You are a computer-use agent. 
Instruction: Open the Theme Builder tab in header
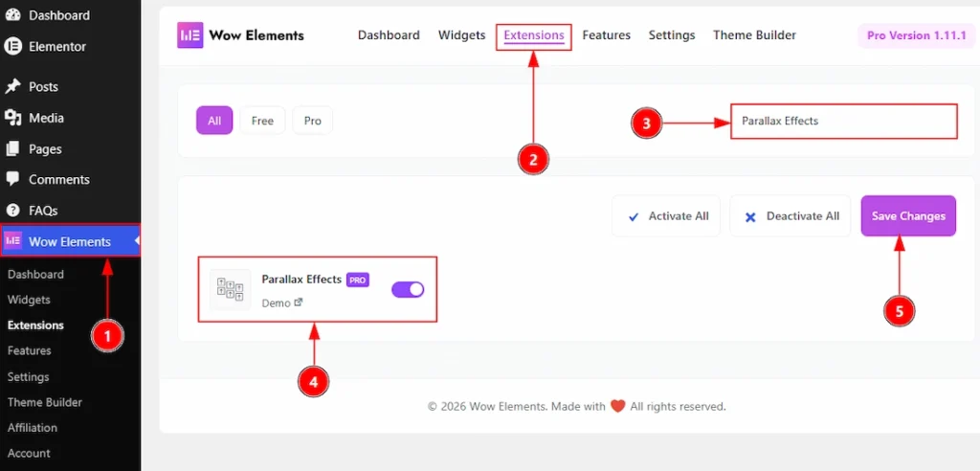coord(754,35)
